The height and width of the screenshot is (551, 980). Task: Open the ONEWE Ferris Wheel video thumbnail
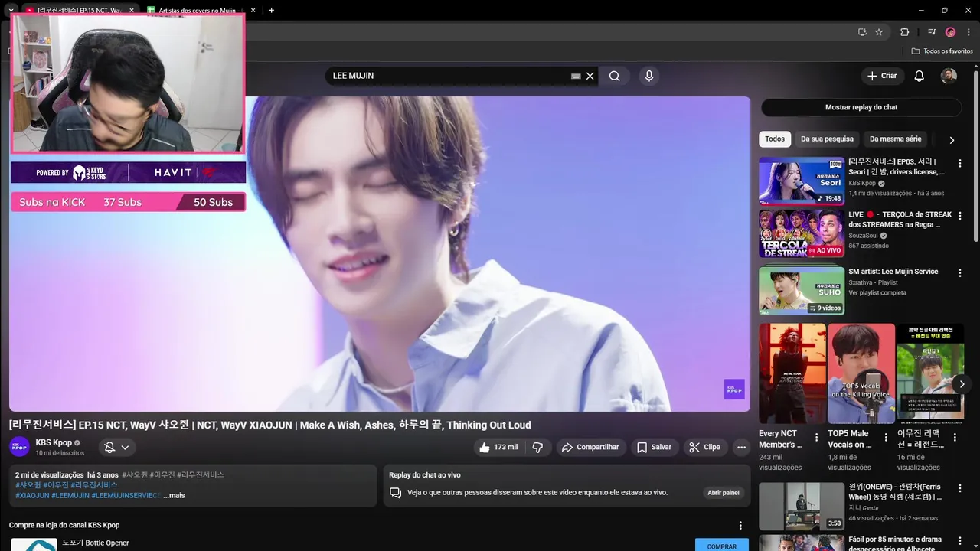(x=802, y=507)
